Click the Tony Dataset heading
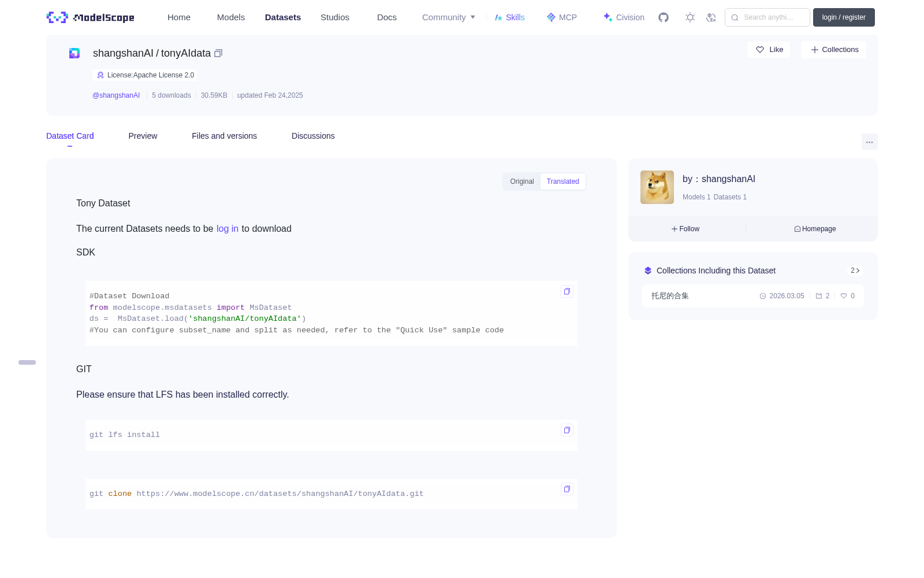 [x=103, y=203]
